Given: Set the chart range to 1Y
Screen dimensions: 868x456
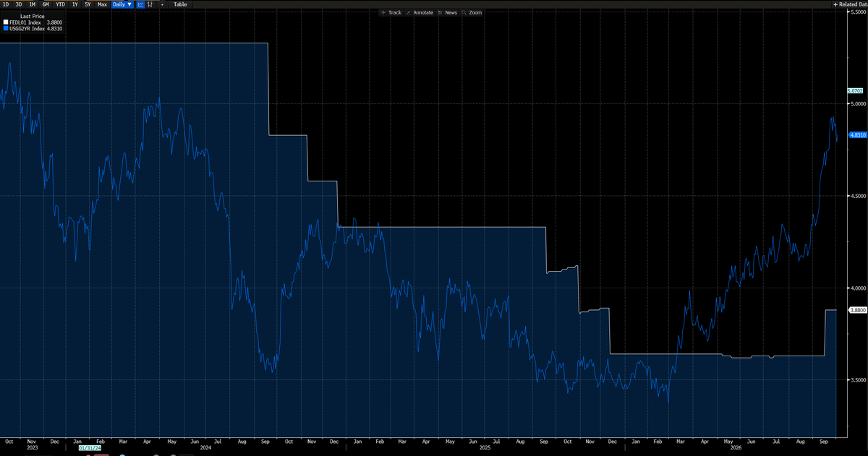Looking at the screenshot, I should coord(75,4).
